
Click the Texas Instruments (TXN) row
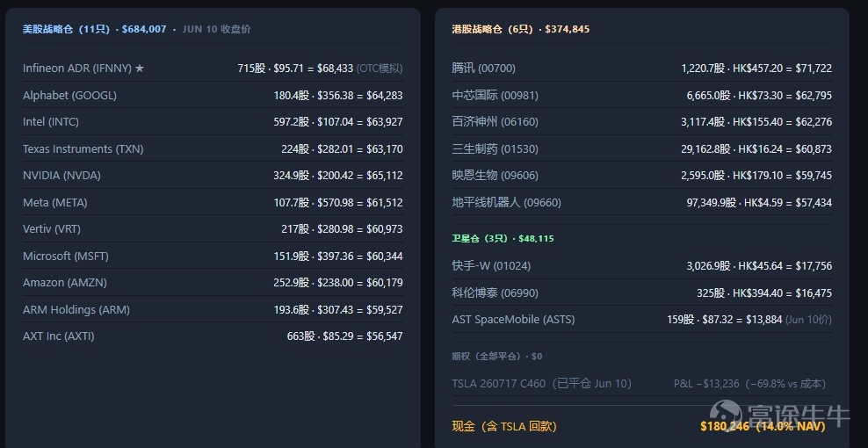pos(213,149)
